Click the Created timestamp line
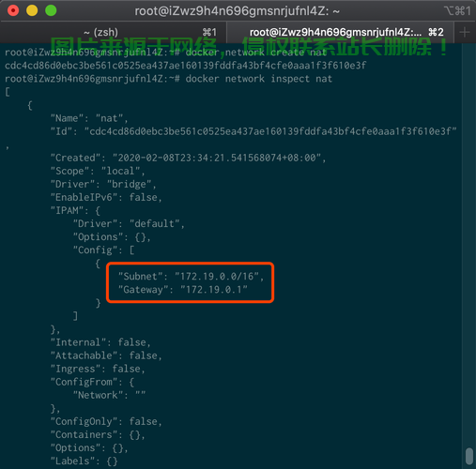This screenshot has width=476, height=469. (x=188, y=158)
